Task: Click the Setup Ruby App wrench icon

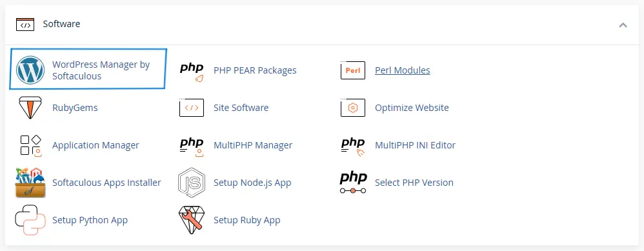Action: (x=192, y=220)
